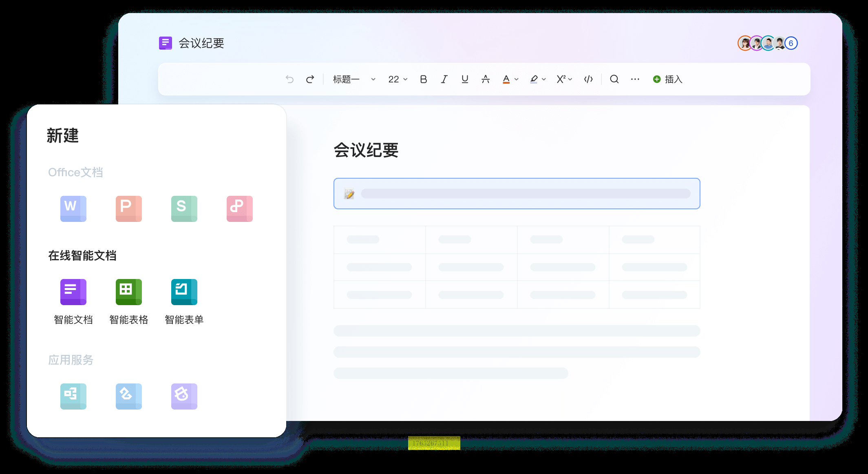Click the undo arrow icon
This screenshot has width=868, height=474.
pyautogui.click(x=289, y=79)
